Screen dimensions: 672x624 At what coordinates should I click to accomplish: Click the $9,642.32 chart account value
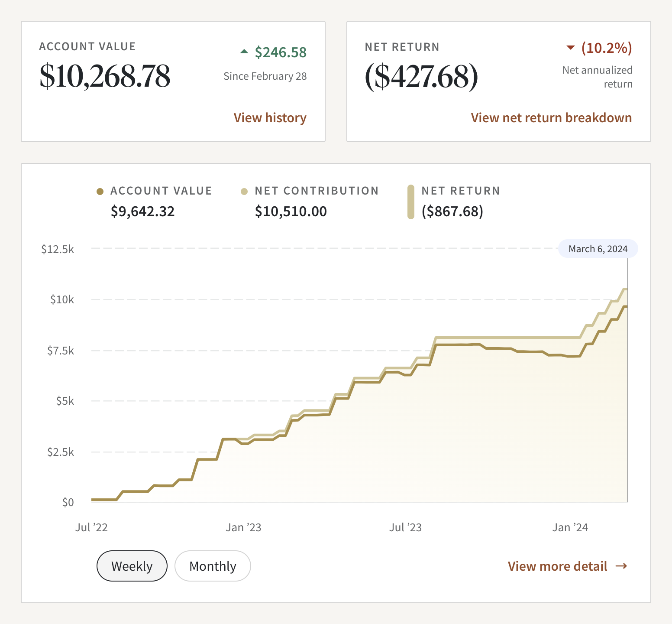coord(142,211)
